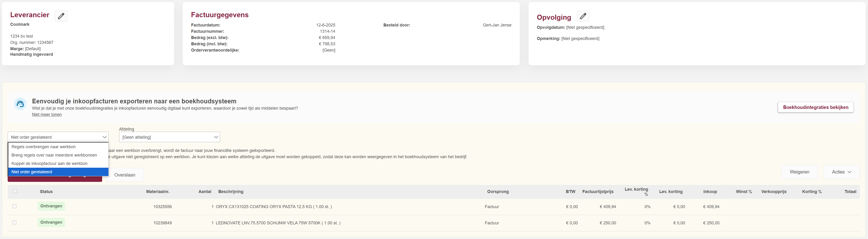
Task: Click the Totaal column header
Action: [x=850, y=191]
